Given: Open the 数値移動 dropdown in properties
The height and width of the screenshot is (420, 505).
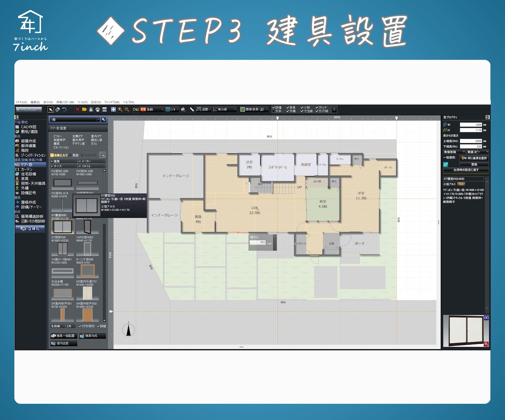Looking at the screenshot, I should (454, 152).
